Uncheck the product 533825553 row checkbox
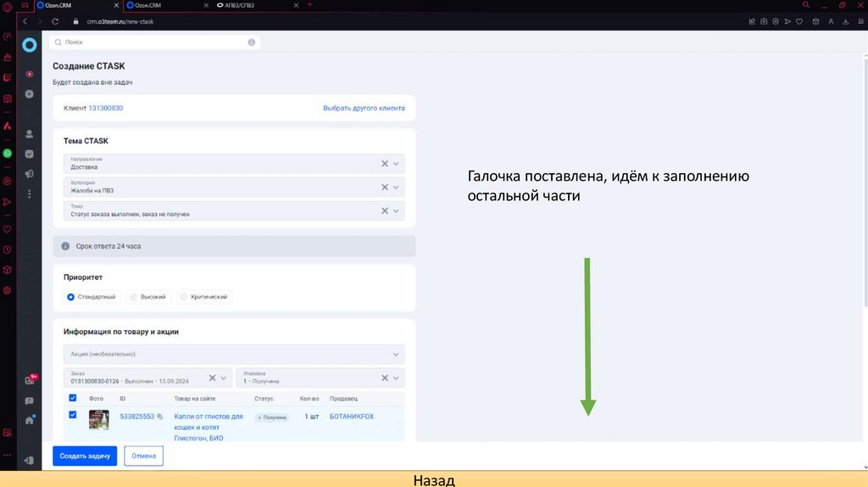868x487 pixels. (73, 414)
